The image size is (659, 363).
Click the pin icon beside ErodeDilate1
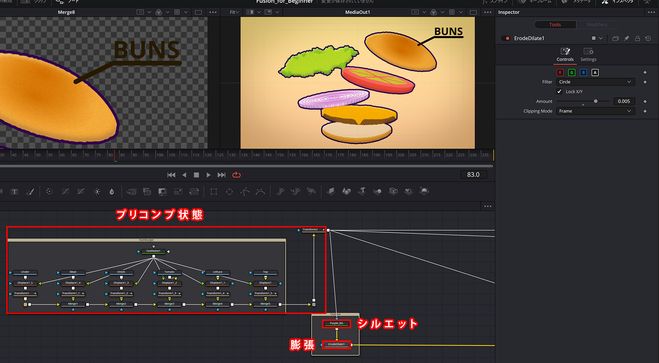click(627, 38)
